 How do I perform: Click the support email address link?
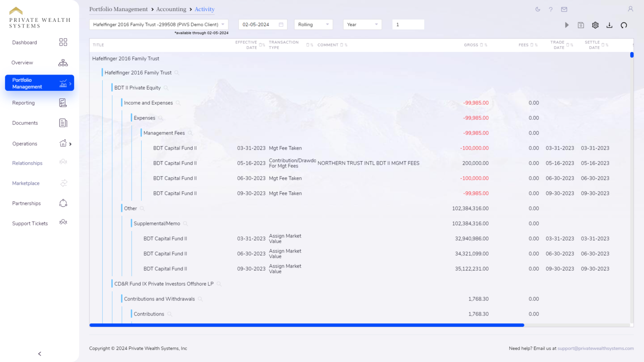[x=595, y=349]
